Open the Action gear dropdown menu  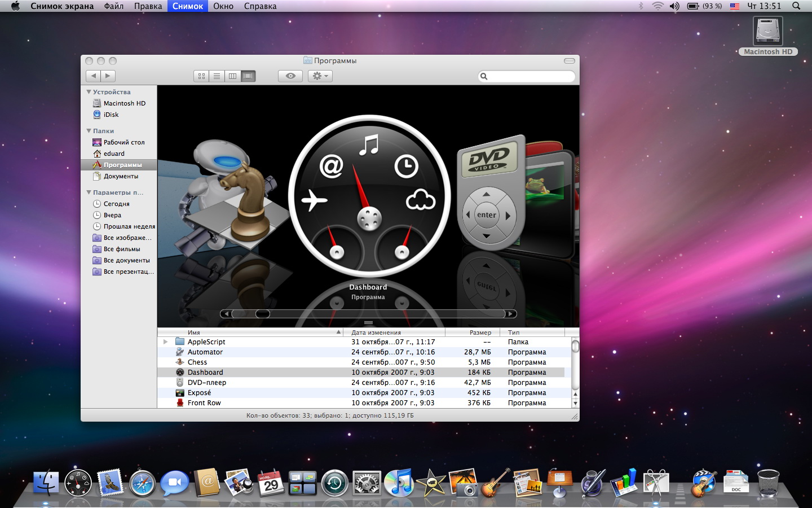click(x=320, y=76)
